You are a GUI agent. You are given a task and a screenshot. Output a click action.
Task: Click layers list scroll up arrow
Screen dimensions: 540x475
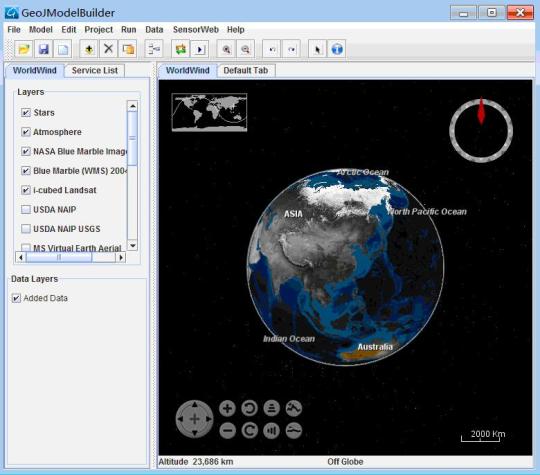(133, 106)
